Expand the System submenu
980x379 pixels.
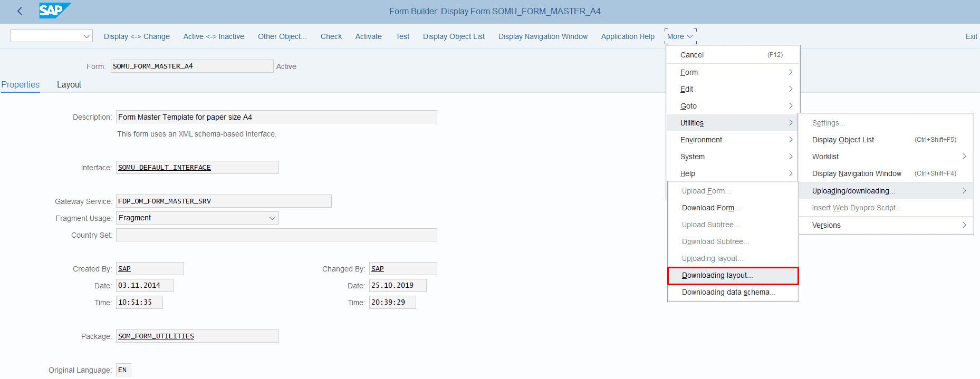pos(733,157)
